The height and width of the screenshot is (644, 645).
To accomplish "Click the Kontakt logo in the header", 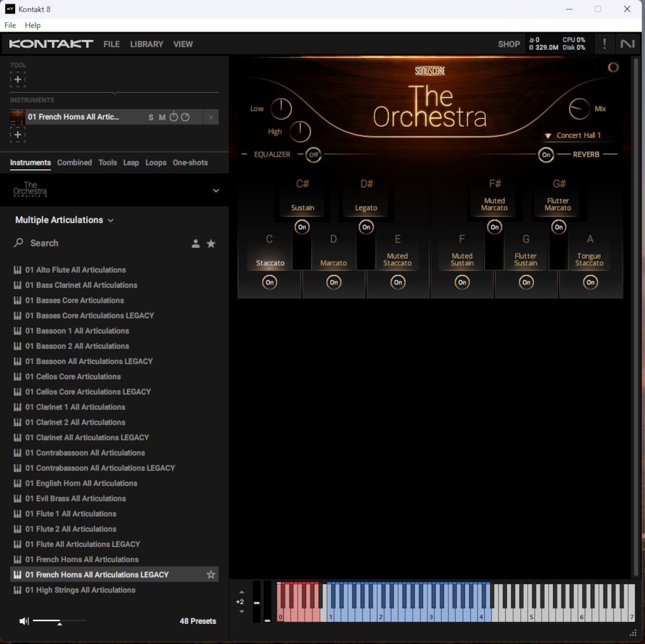I will (51, 44).
